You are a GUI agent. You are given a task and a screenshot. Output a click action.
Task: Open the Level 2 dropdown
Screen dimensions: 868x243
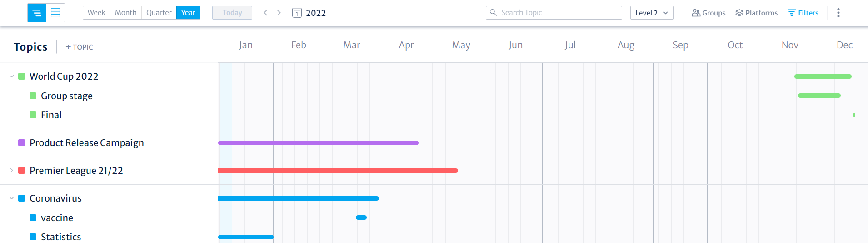tap(652, 13)
